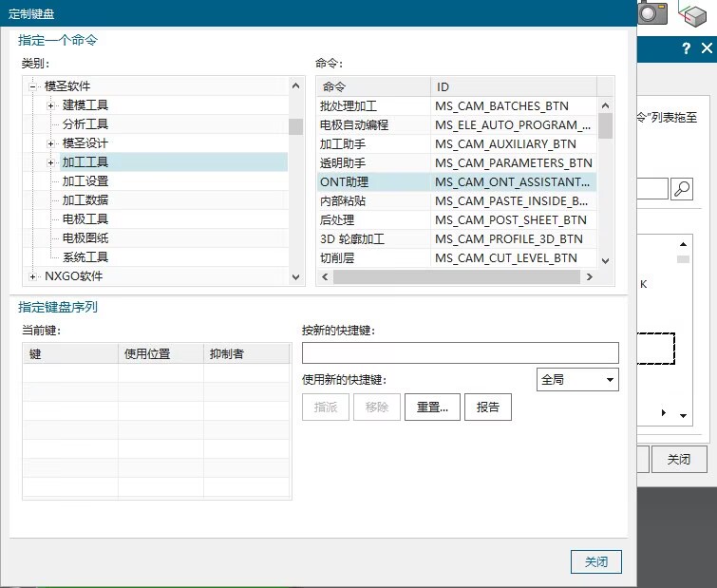Expand the 模圣设计 tree node
The width and height of the screenshot is (717, 588).
click(50, 143)
